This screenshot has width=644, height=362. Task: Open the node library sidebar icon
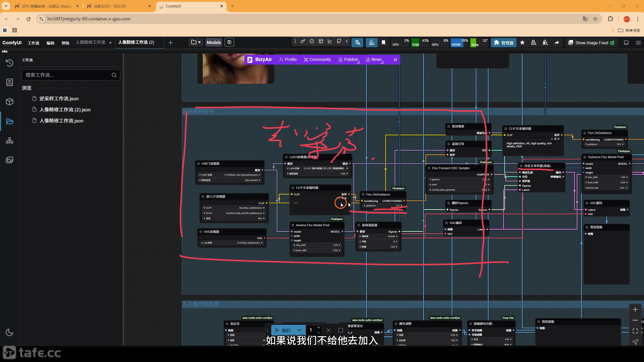(10, 82)
